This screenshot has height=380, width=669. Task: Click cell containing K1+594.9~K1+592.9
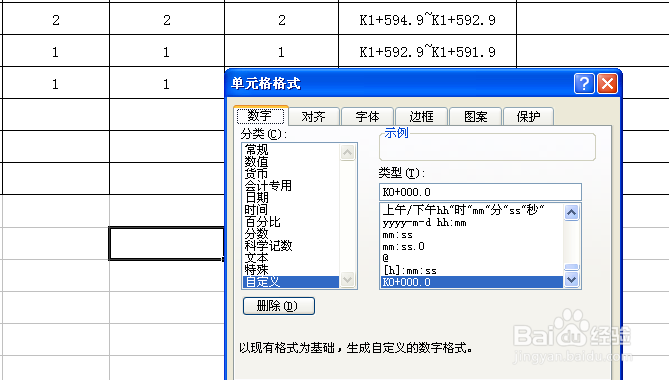coord(428,20)
